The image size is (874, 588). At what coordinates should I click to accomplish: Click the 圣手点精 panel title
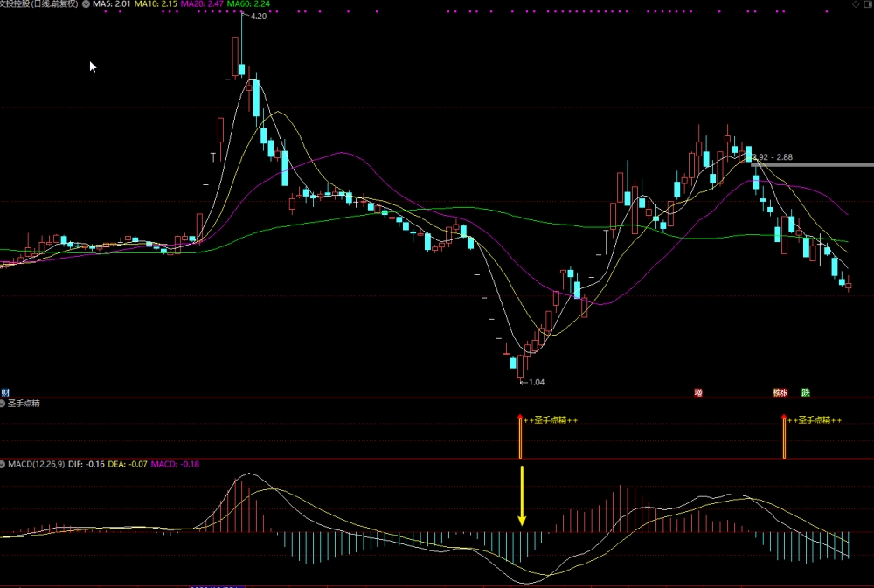[24, 404]
